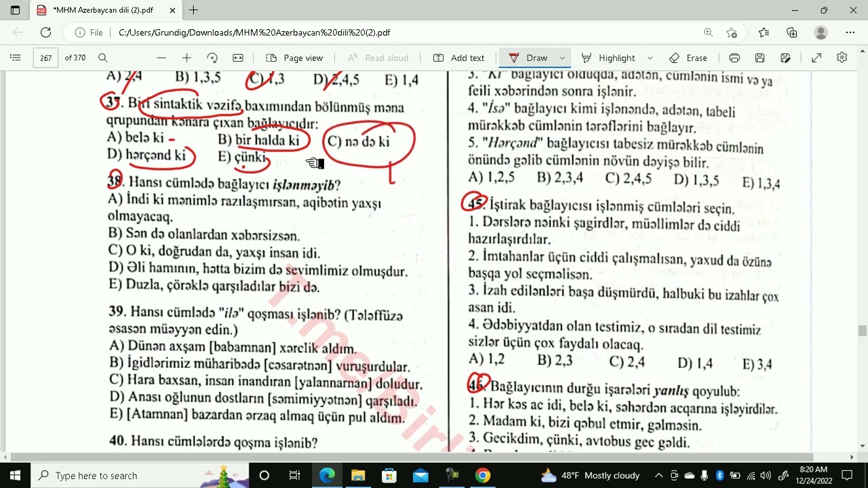
Task: Open the find-in-PDF search
Action: pos(103,58)
